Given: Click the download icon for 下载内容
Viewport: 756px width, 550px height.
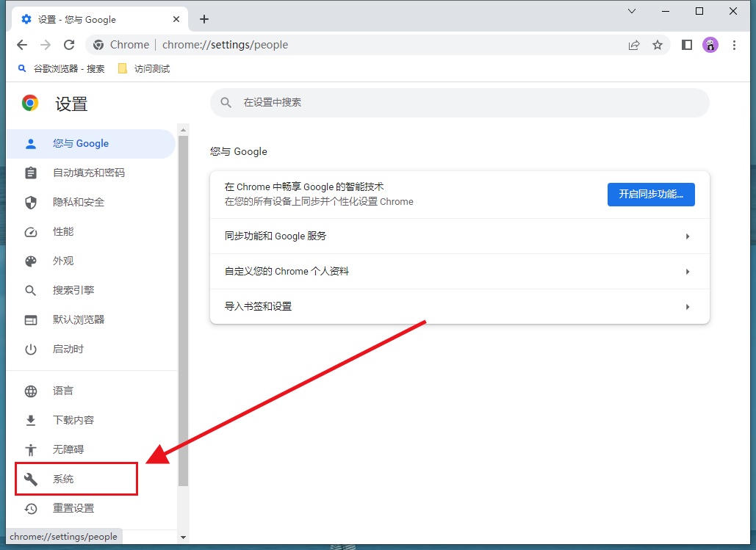Looking at the screenshot, I should tap(30, 420).
